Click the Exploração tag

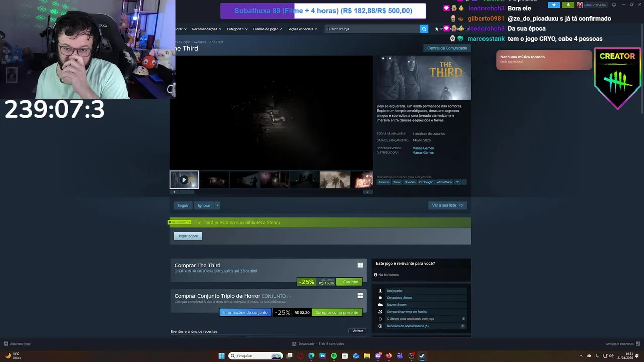[x=426, y=182]
